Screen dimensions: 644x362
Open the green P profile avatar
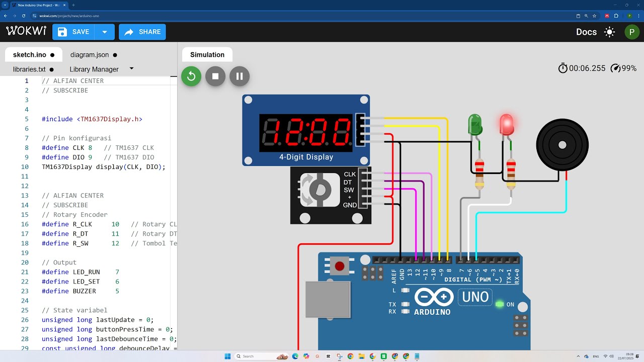[631, 32]
